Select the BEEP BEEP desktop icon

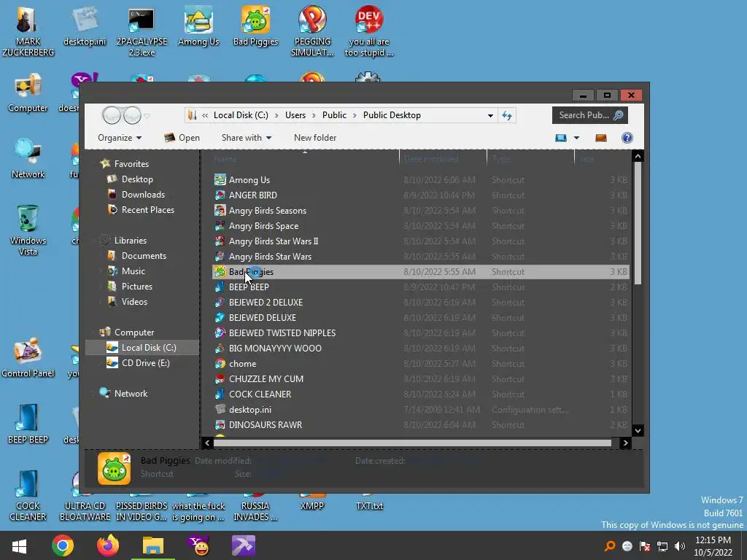(x=28, y=425)
